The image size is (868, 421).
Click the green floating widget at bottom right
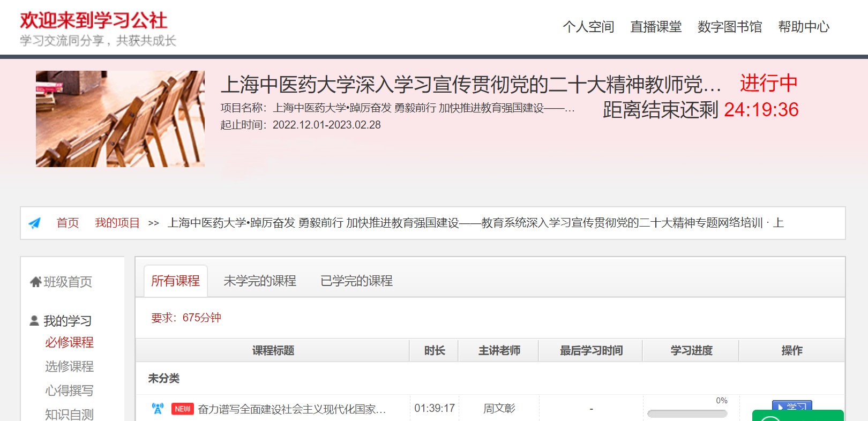tap(797, 416)
